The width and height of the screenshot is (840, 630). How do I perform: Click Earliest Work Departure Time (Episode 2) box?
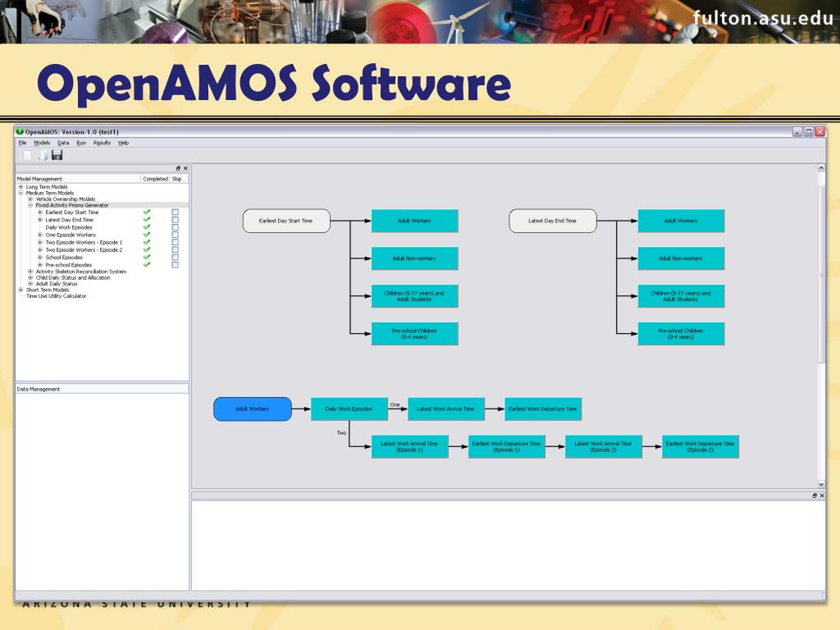click(701, 447)
